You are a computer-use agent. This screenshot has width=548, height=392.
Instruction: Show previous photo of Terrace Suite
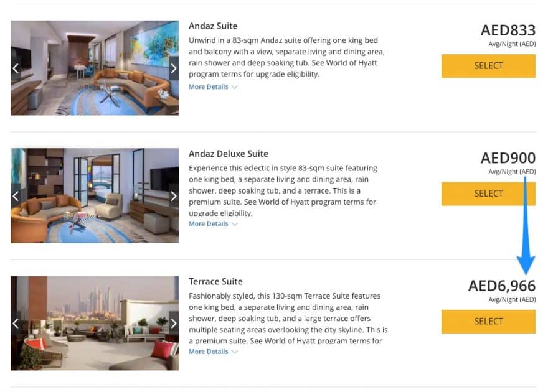click(x=16, y=324)
